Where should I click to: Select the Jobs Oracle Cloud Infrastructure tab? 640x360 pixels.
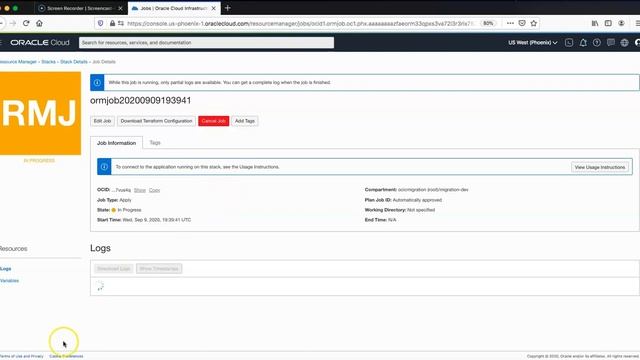(x=173, y=8)
